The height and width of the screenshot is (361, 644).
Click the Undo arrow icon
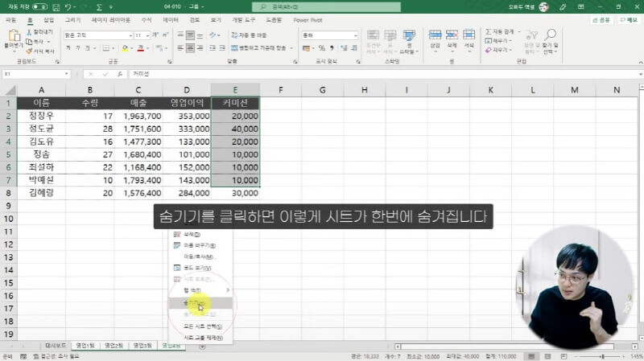point(68,7)
